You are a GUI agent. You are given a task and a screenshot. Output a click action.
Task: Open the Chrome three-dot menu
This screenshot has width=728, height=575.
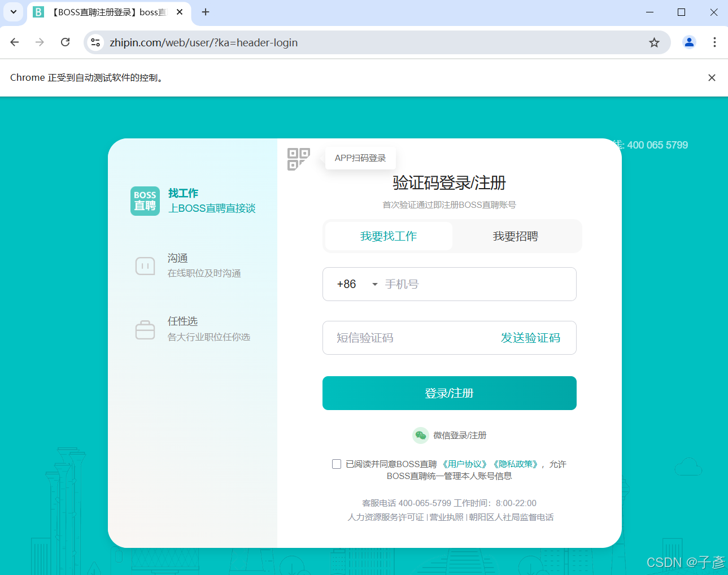point(714,42)
